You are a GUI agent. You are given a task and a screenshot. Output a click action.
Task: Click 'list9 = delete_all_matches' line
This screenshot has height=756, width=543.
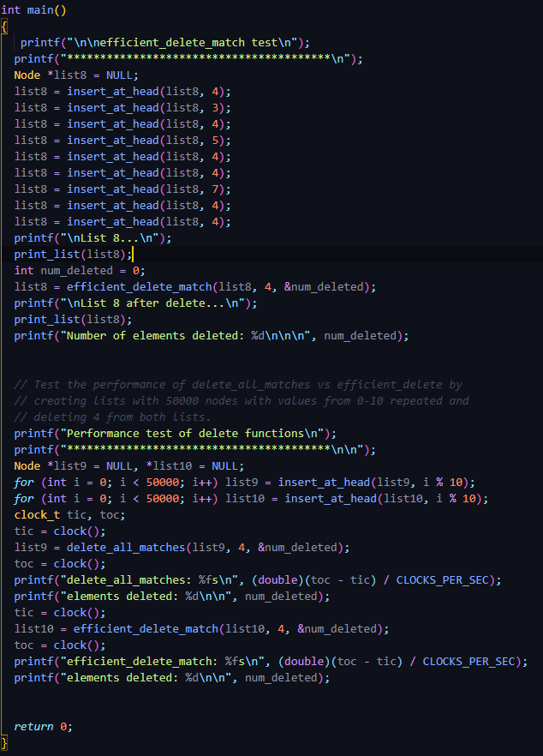[x=182, y=548]
